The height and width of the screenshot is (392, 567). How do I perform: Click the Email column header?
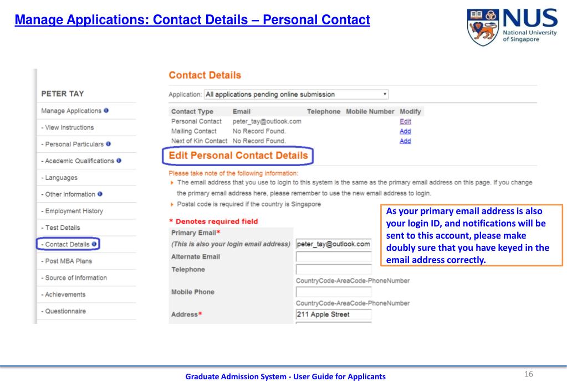[242, 112]
